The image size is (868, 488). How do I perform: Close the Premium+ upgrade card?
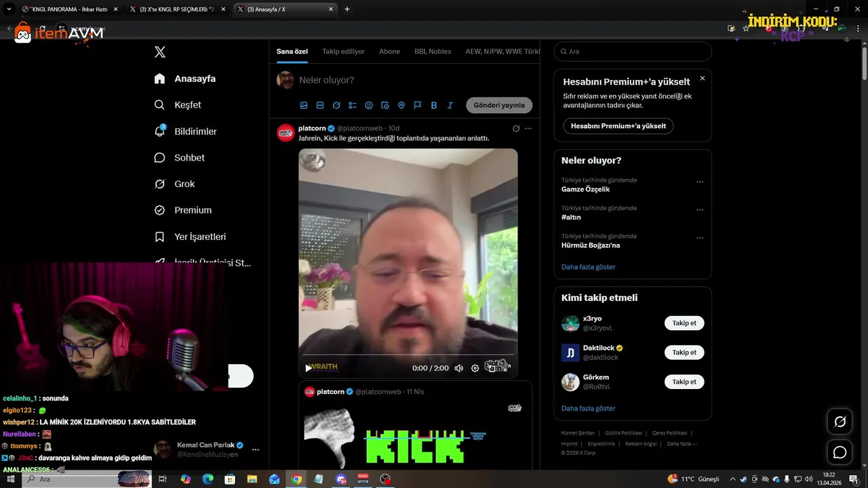tap(703, 79)
